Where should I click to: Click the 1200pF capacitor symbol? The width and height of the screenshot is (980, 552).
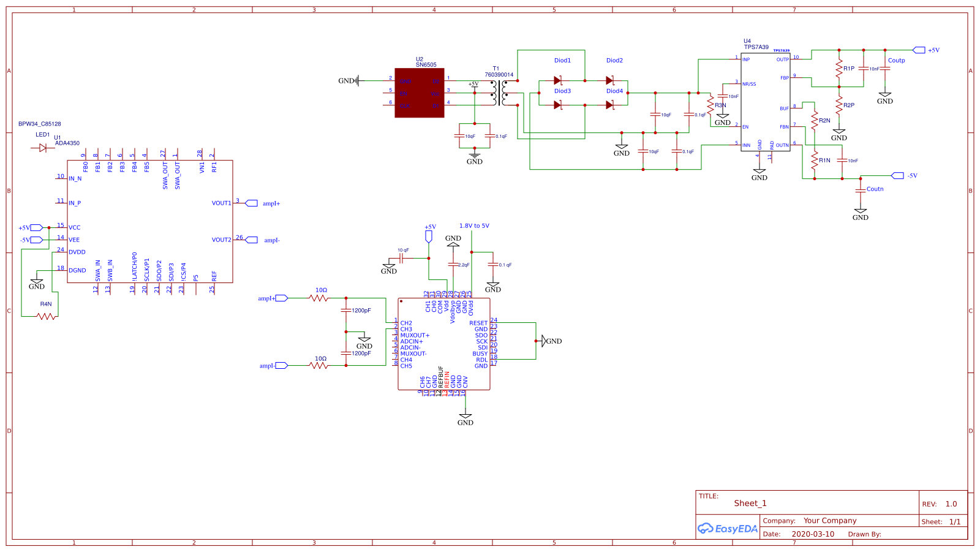347,311
